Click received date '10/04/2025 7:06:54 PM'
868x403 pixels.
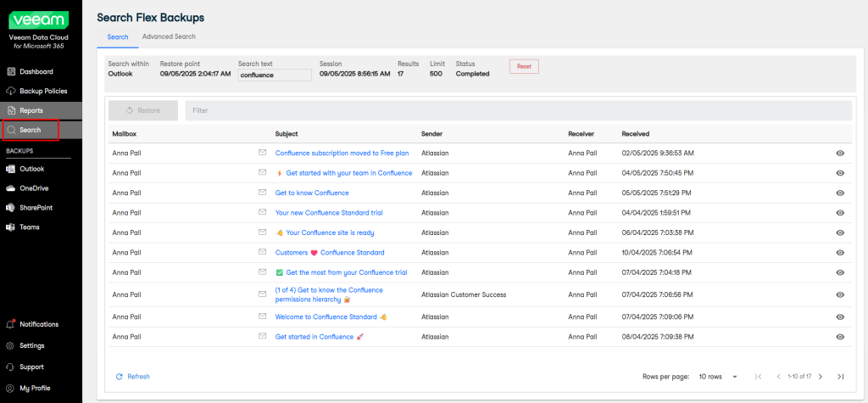pyautogui.click(x=657, y=253)
